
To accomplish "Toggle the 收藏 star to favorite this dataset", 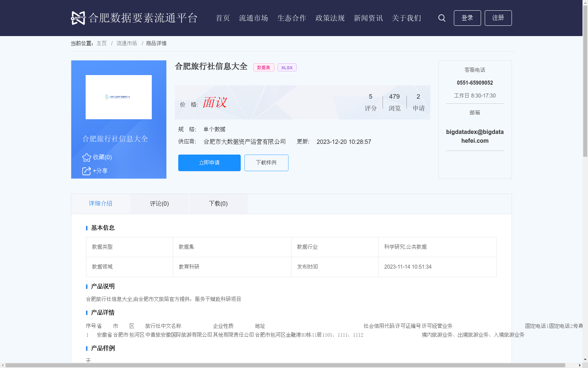I will pos(87,158).
